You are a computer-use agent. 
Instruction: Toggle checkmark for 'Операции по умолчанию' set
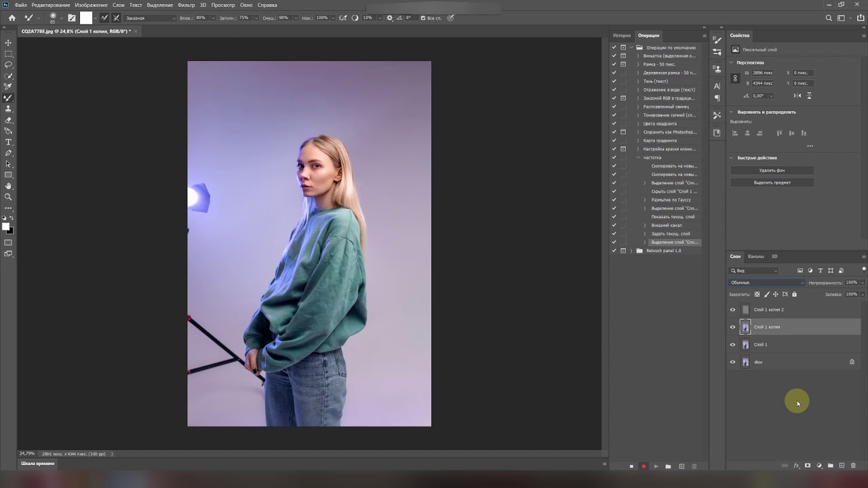point(614,47)
